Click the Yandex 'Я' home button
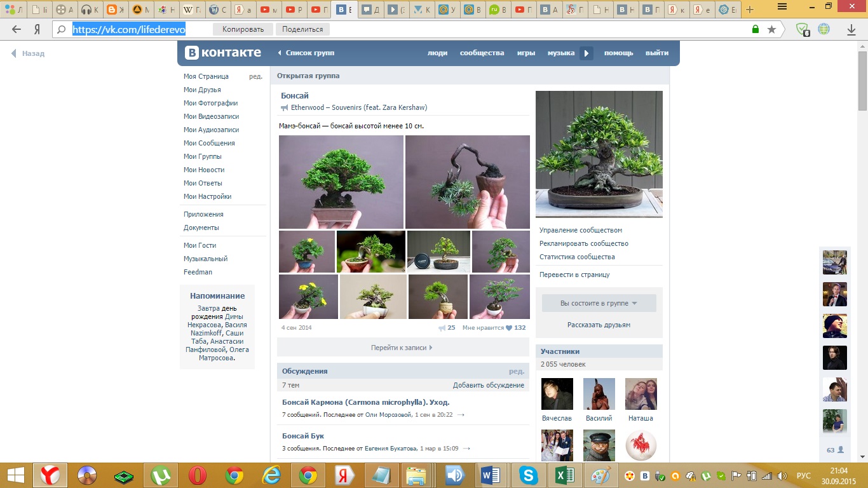Image resolution: width=868 pixels, height=488 pixels. 37,29
